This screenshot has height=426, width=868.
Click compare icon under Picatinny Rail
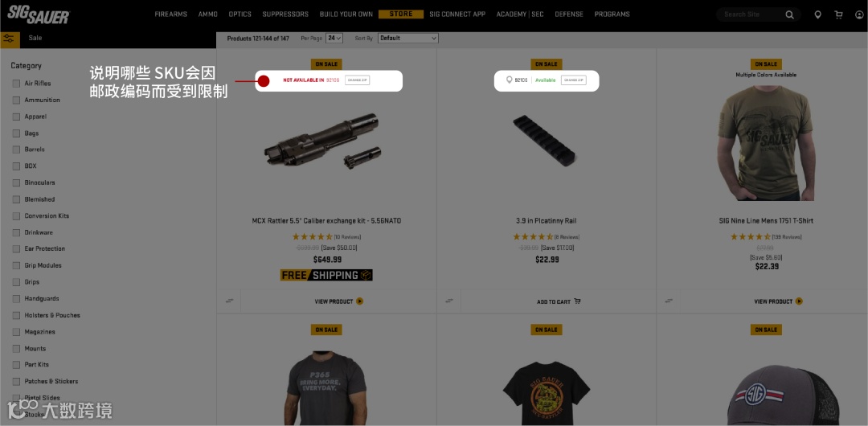click(x=449, y=301)
